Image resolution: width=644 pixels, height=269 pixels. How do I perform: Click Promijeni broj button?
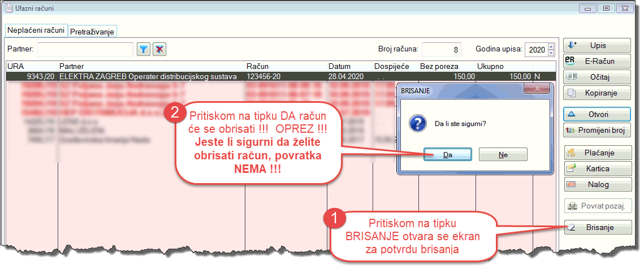point(597,130)
